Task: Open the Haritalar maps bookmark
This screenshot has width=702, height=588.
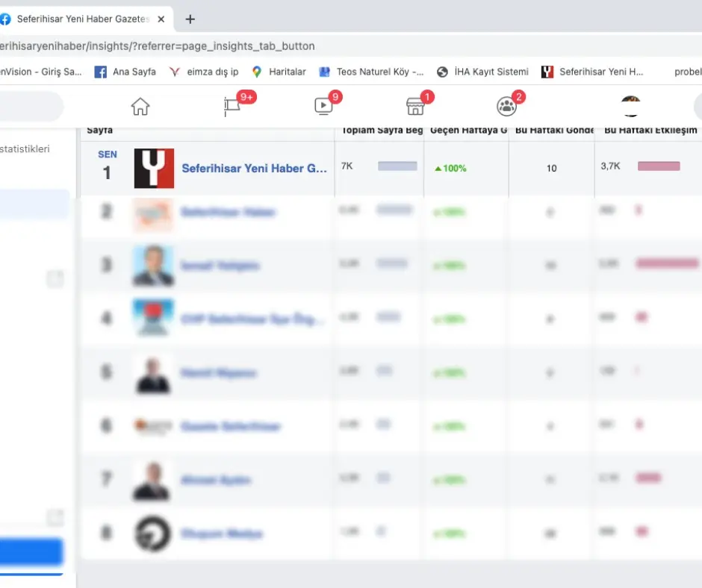Action: (x=279, y=72)
